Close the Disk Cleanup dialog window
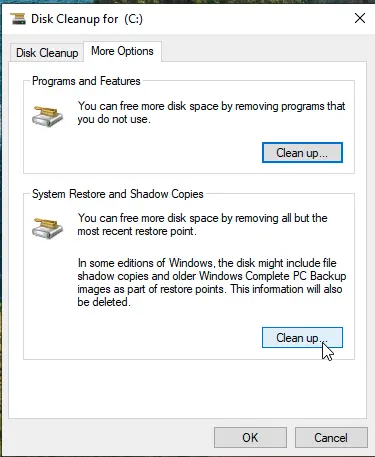This screenshot has width=375, height=457. click(360, 18)
